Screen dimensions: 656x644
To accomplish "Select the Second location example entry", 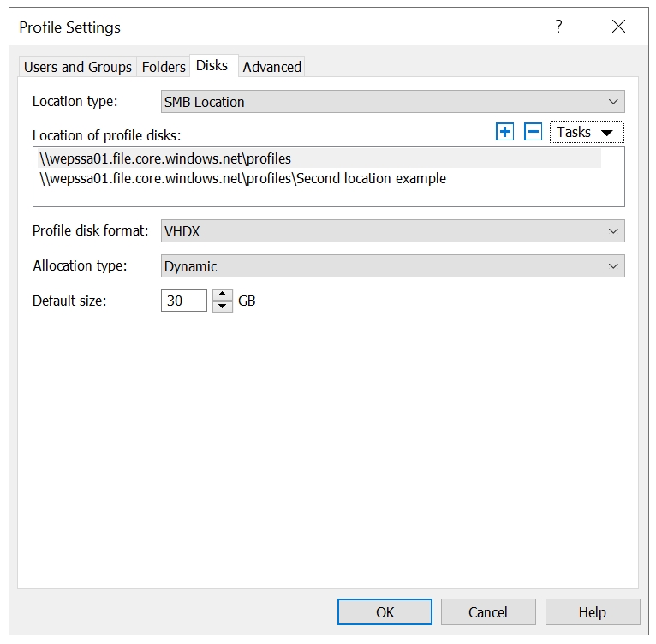I will click(242, 179).
